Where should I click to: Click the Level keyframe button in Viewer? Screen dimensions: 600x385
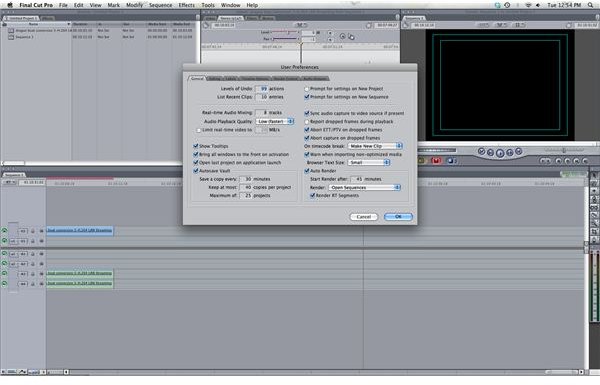[330, 33]
